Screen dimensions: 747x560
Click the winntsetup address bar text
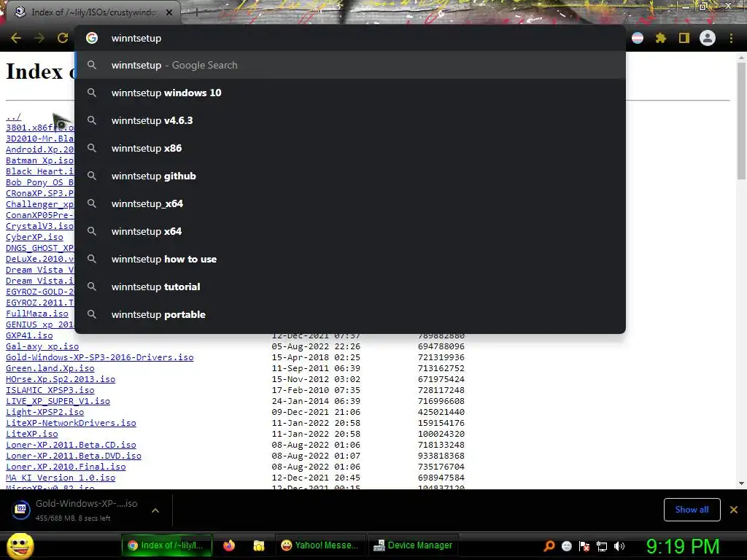[x=136, y=38]
